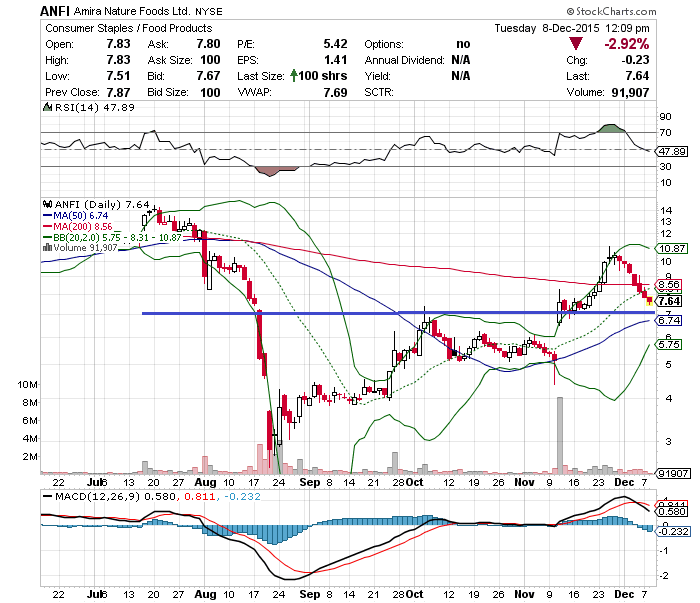Click the -2.92% percent change value

[x=627, y=44]
